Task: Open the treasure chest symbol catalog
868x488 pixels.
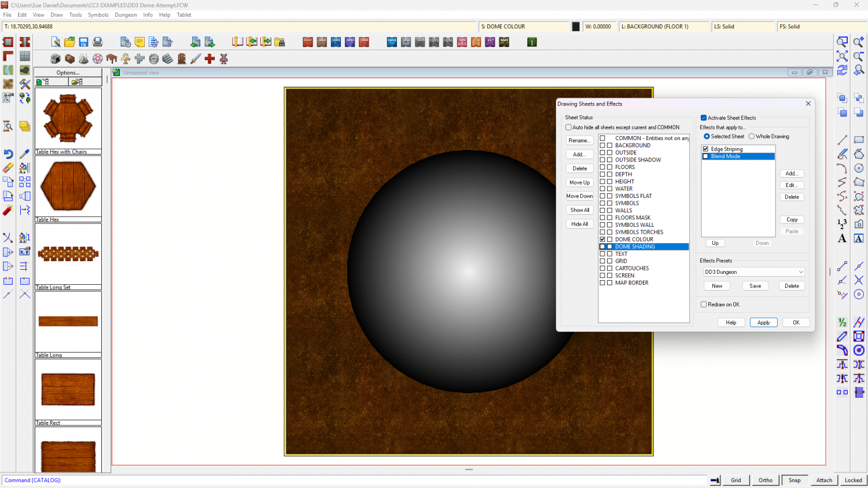Action: 69,58
